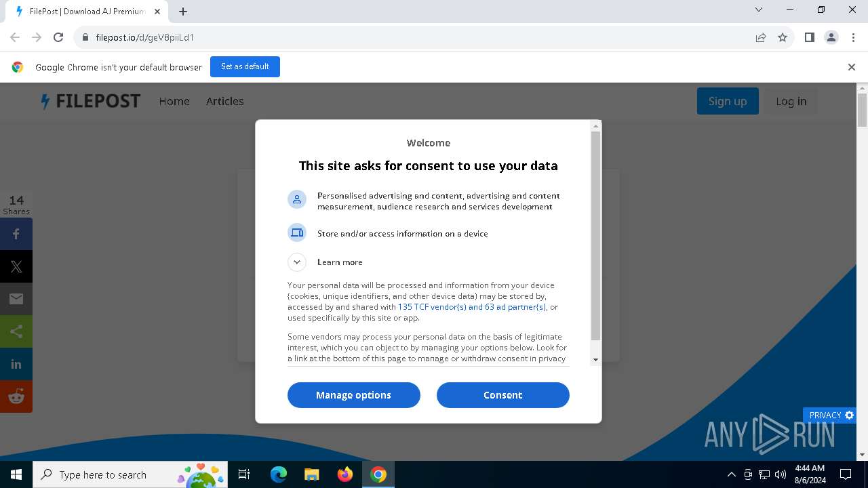Screen dimensions: 868x488
Task: Open 135 TCF vendors and ad partners link
Action: click(471, 307)
